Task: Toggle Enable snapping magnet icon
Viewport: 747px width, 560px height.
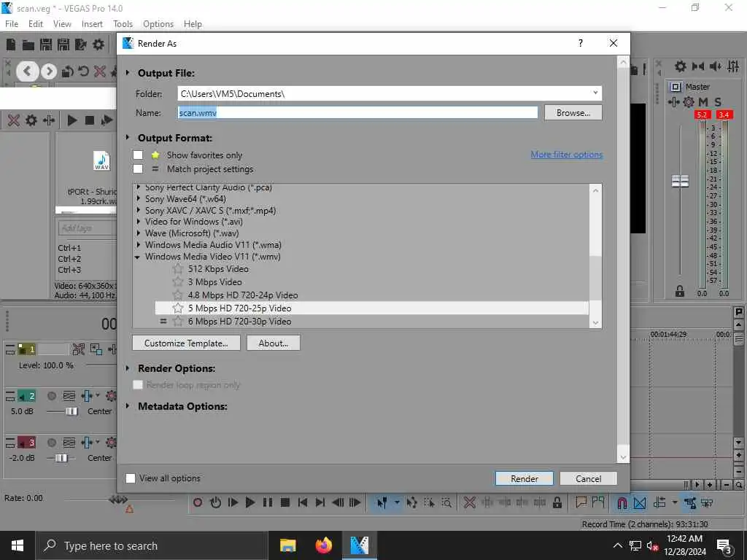Action: [622, 503]
